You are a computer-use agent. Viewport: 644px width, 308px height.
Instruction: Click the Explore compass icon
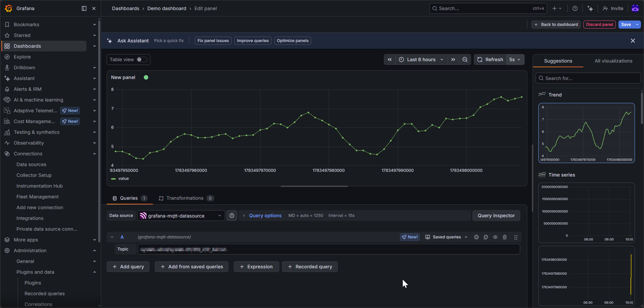[x=7, y=57]
